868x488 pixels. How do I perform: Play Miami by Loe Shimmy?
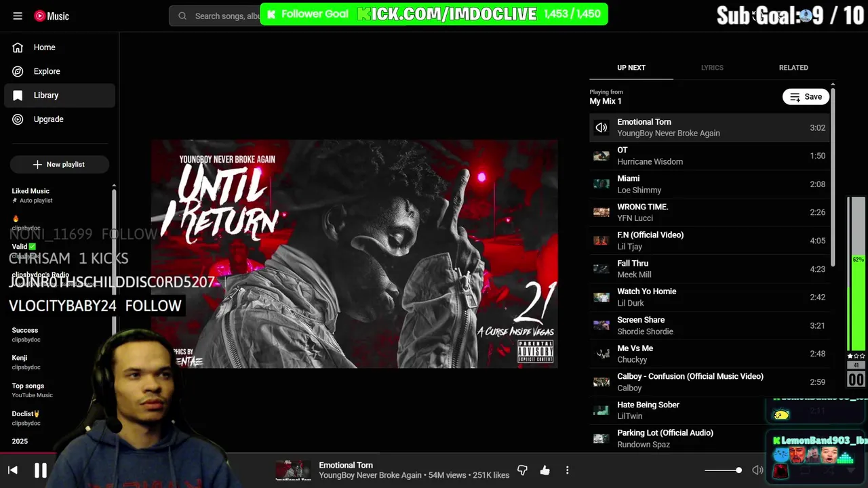(709, 184)
